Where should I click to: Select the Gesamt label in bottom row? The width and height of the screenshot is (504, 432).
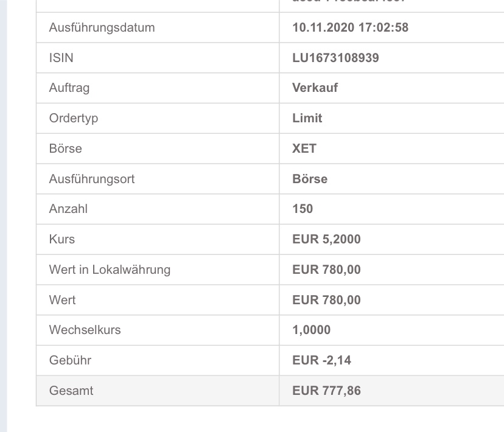click(x=71, y=391)
